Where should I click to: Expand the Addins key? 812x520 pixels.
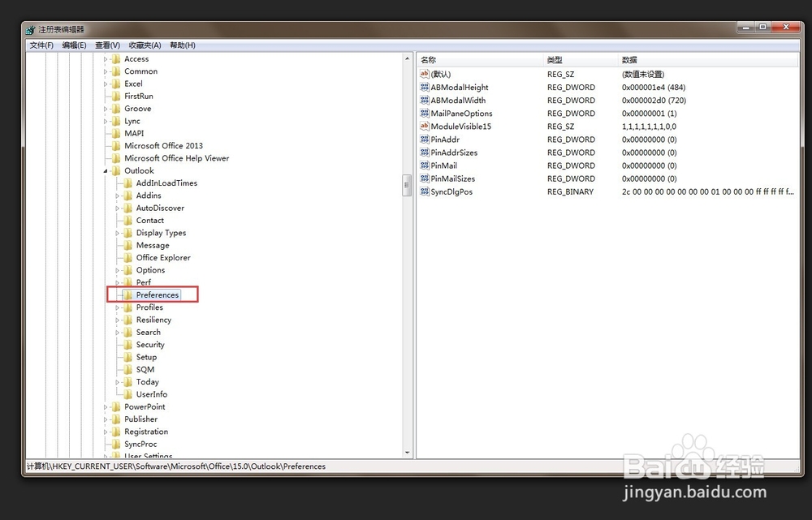118,196
